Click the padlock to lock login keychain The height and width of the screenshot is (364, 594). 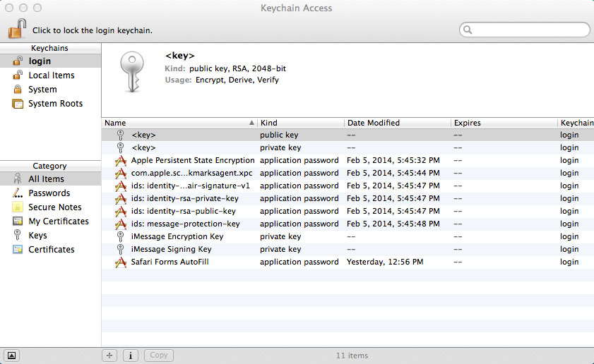tap(17, 29)
